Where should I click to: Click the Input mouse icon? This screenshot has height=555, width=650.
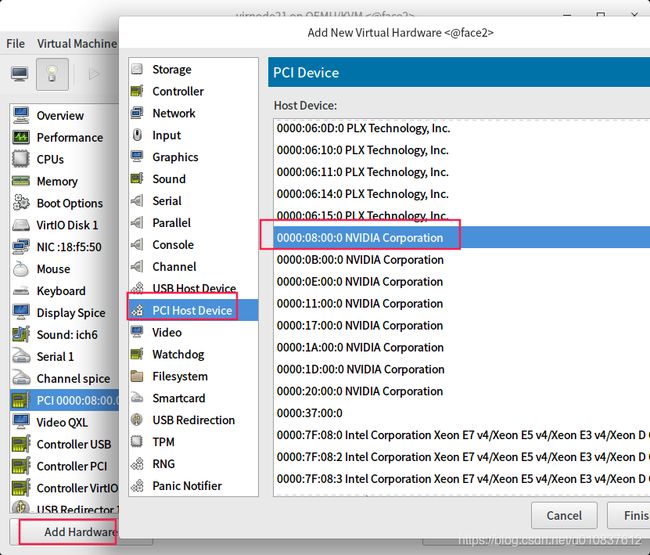click(x=137, y=135)
